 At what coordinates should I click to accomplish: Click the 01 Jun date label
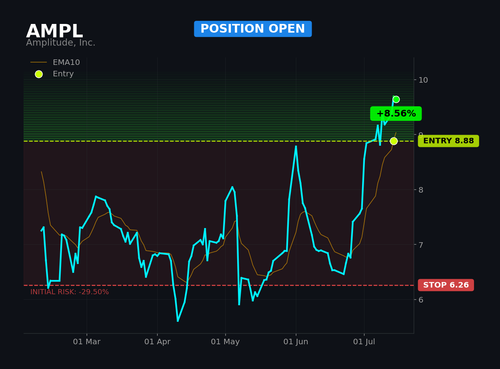[296, 342]
